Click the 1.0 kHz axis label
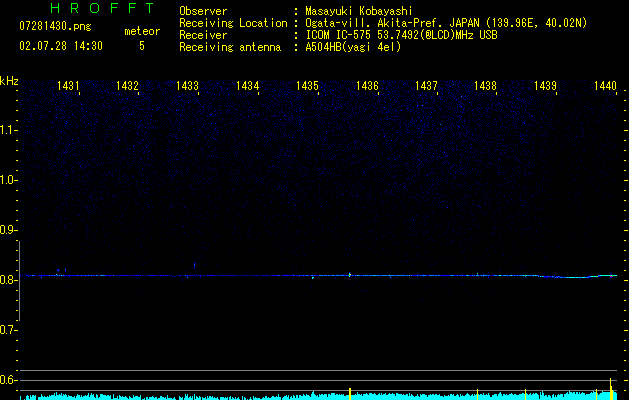Screen dimensions: 629x400 8,180
